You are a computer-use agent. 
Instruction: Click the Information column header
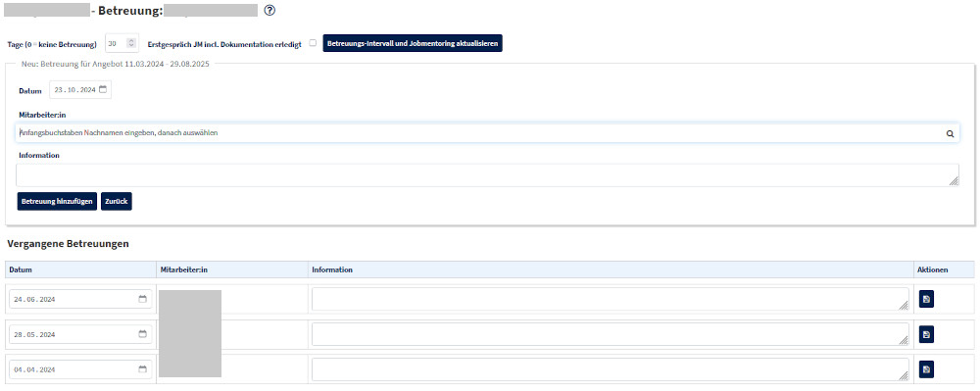pyautogui.click(x=611, y=269)
